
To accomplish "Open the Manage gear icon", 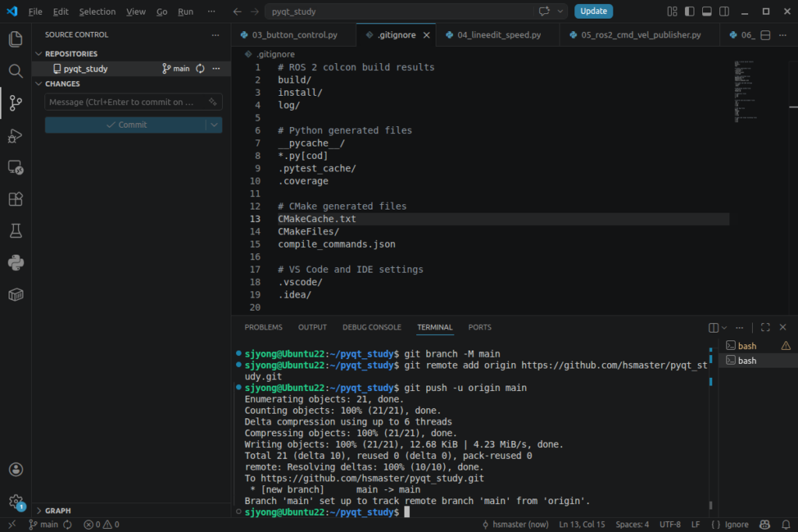I will pyautogui.click(x=16, y=502).
